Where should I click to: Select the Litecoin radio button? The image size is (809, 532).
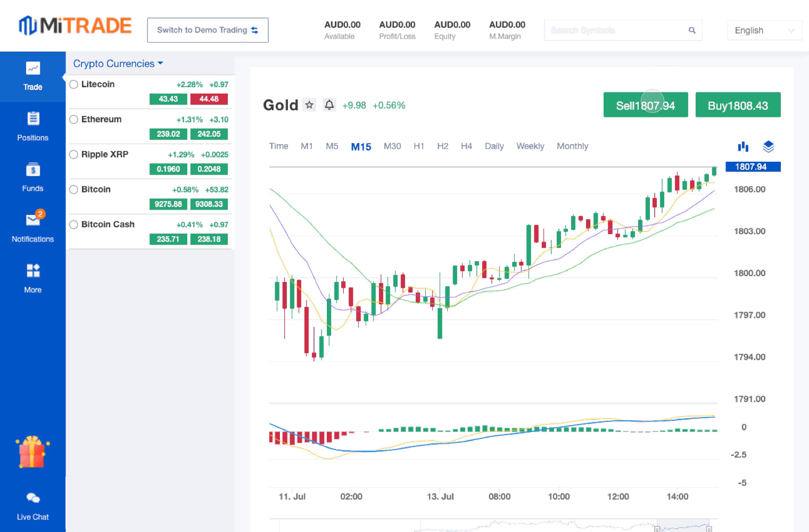click(74, 84)
